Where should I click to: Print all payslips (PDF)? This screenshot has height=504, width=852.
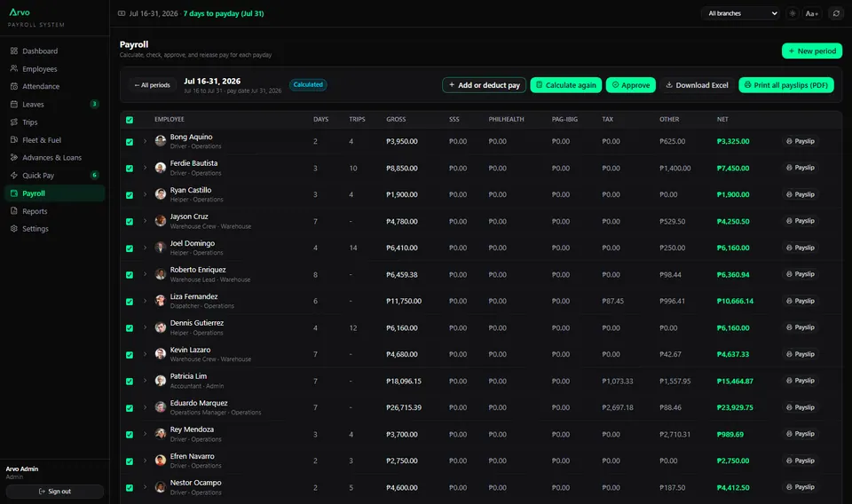point(785,85)
